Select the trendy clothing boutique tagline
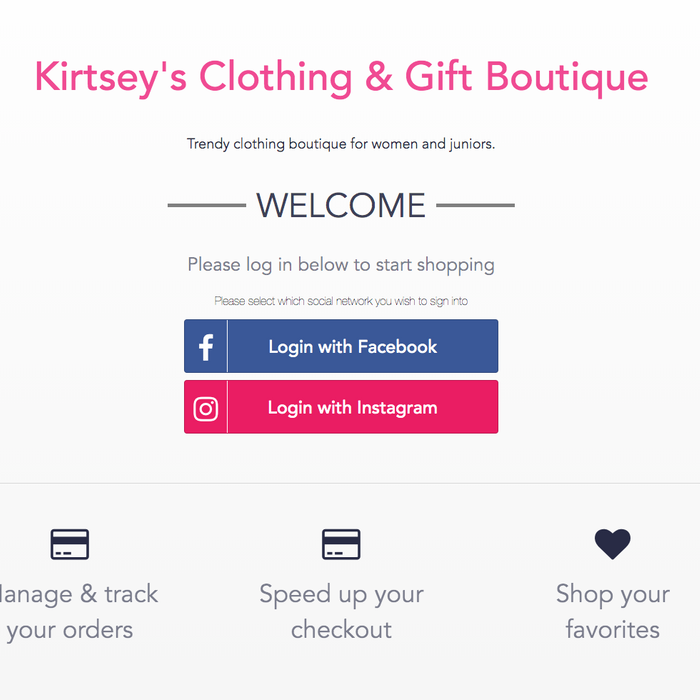The image size is (700, 700). (x=341, y=144)
